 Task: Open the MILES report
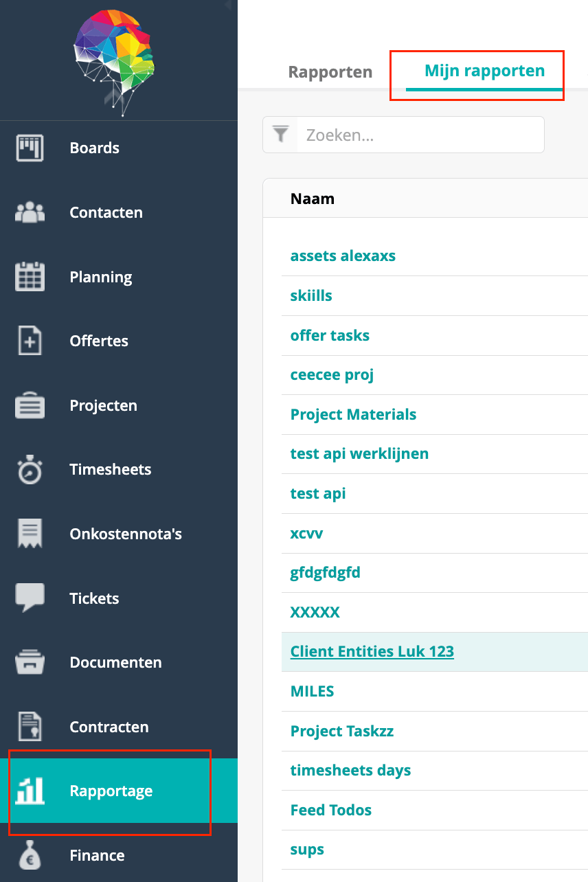pyautogui.click(x=312, y=692)
